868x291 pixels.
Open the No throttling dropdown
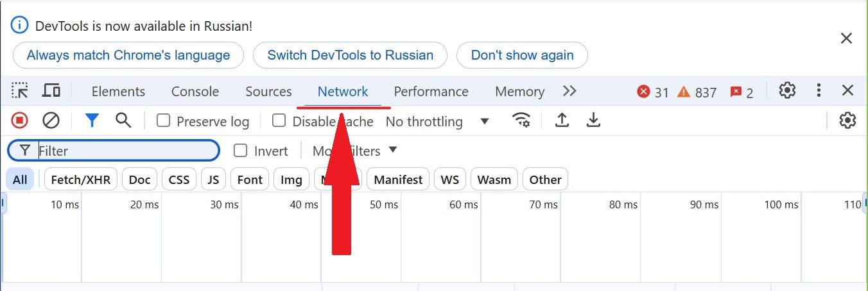click(x=438, y=121)
